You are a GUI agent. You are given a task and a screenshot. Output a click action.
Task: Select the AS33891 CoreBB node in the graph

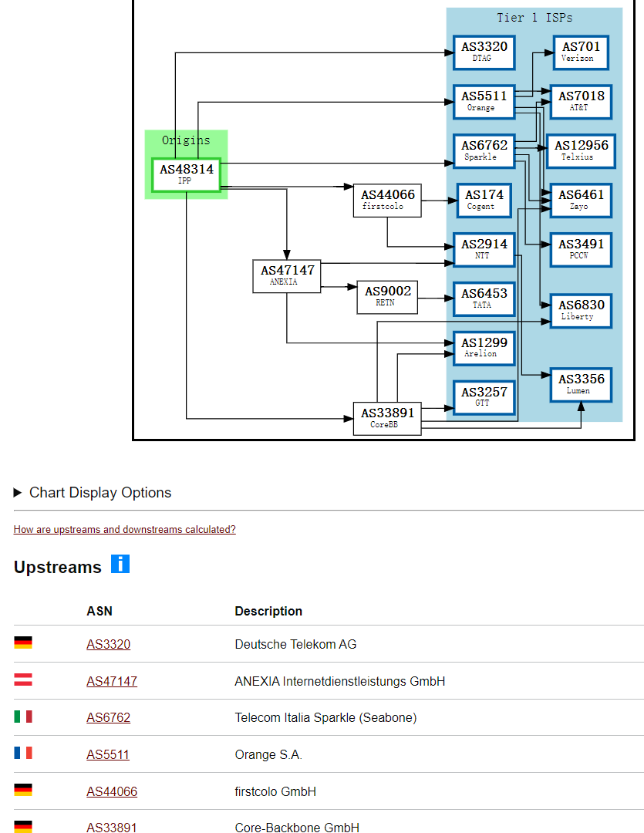(387, 419)
